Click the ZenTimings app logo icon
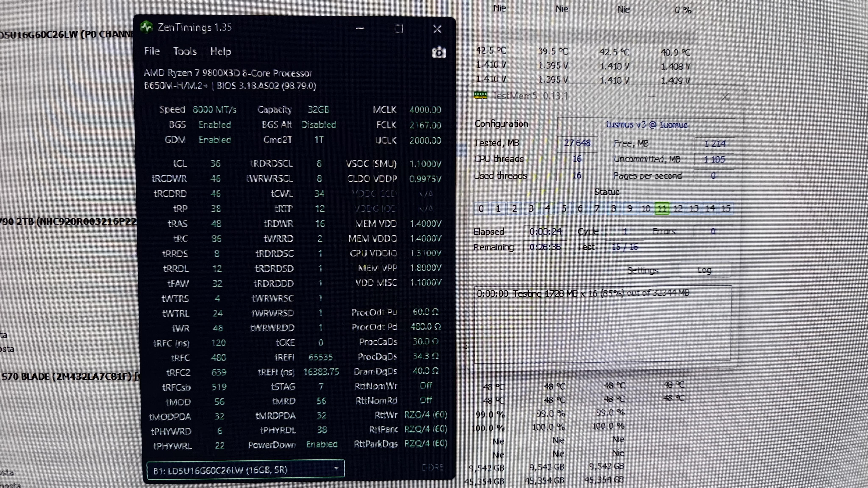868x488 pixels. click(147, 27)
